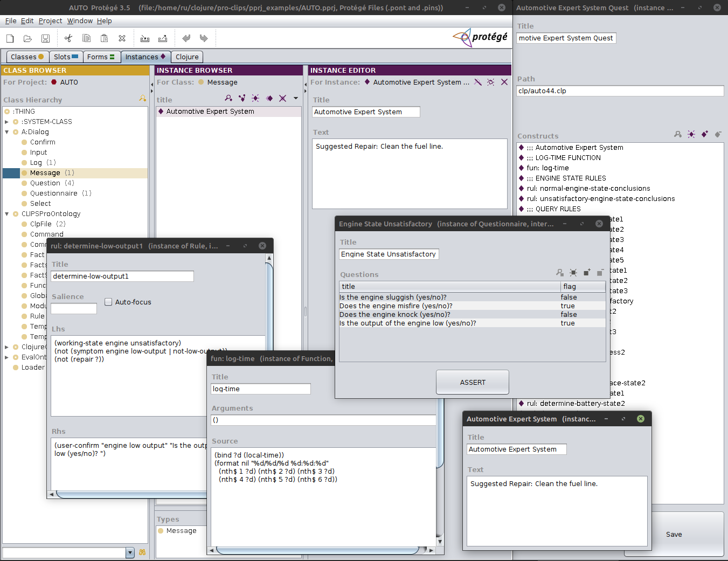The width and height of the screenshot is (728, 561).
Task: Select the Questionnaire class in hierarchy
Action: point(54,193)
